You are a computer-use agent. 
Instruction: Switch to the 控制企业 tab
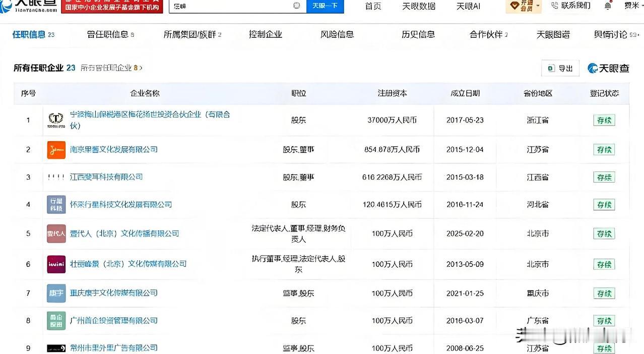[x=266, y=34]
